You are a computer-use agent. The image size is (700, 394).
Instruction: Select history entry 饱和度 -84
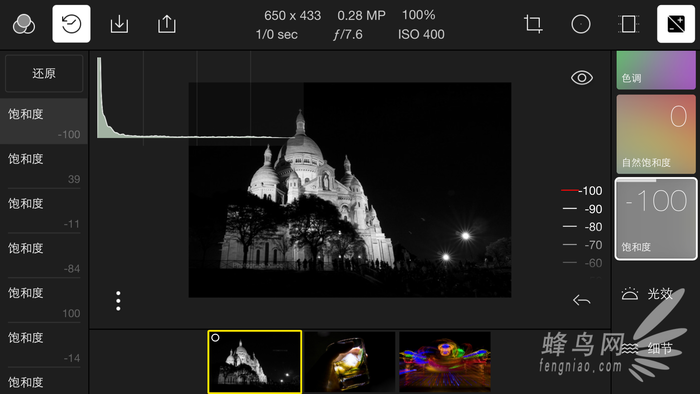(x=44, y=255)
